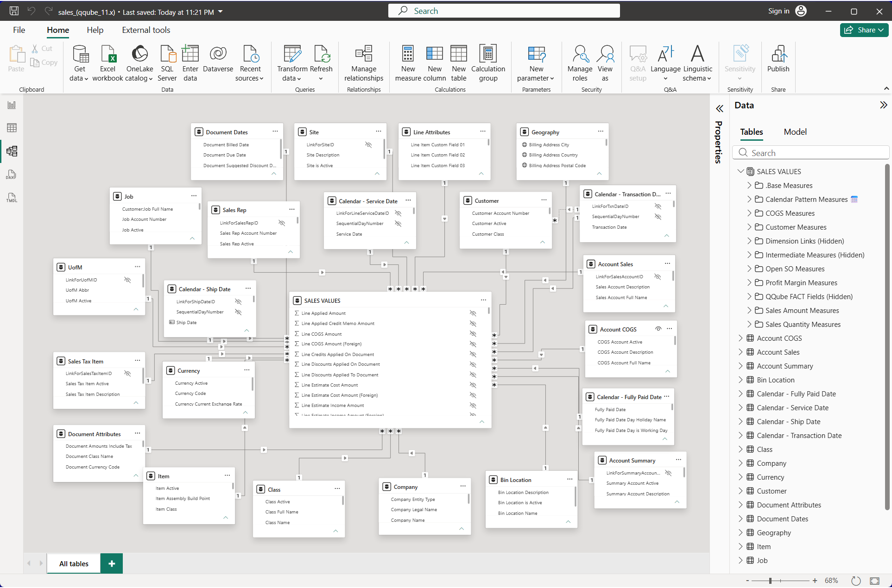892x588 pixels.
Task: Toggle visibility of LinkForTxnDateID
Action: point(658,206)
